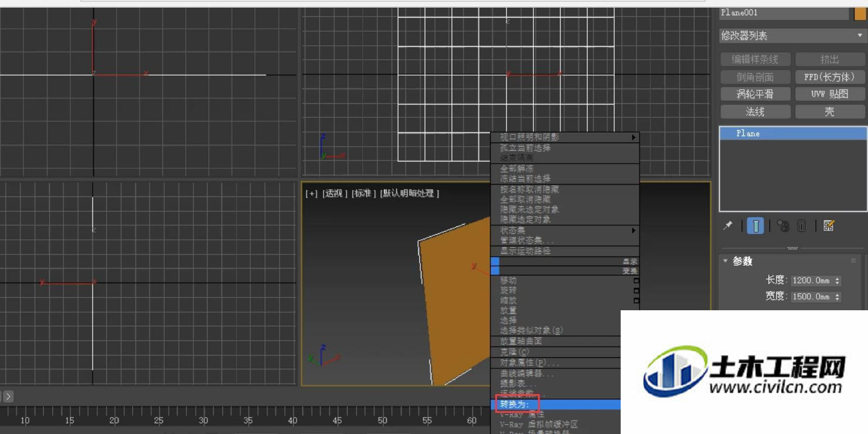Open settings box next to 旋转

pyautogui.click(x=636, y=291)
